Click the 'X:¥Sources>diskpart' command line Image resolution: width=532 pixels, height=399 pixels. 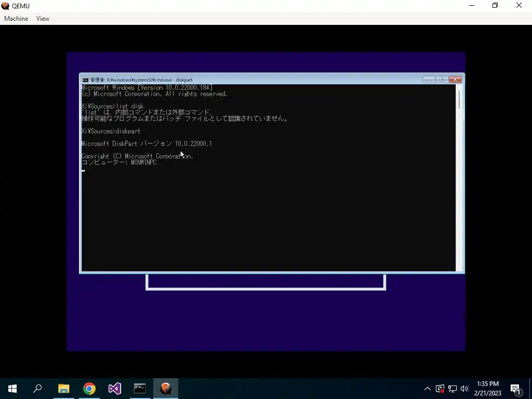click(111, 131)
